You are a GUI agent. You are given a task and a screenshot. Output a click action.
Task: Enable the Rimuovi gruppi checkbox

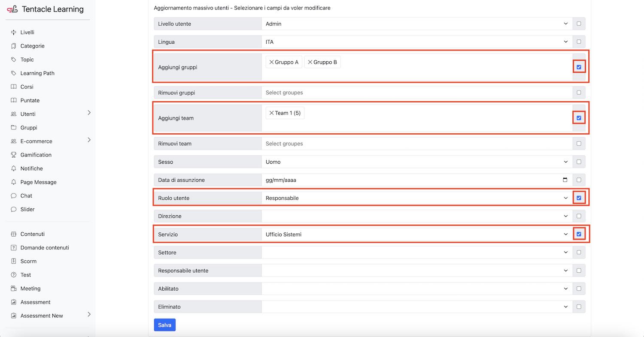coord(579,92)
